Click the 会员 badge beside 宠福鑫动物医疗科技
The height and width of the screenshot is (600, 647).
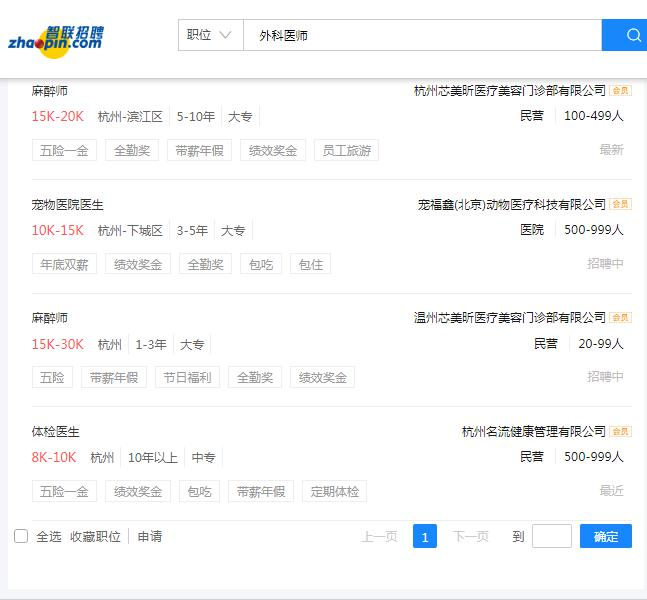point(621,205)
